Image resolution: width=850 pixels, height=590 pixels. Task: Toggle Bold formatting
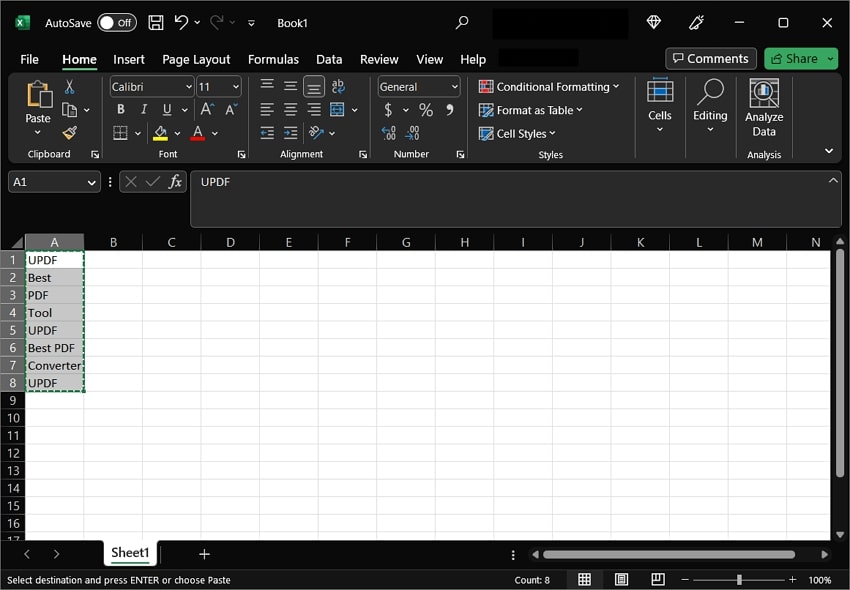point(121,110)
